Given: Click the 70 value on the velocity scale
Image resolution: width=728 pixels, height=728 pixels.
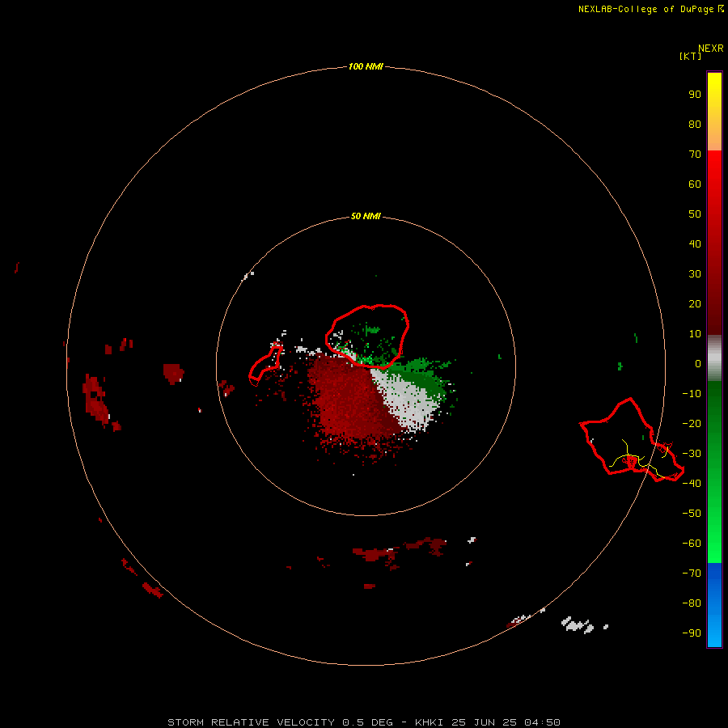Looking at the screenshot, I should tap(695, 154).
